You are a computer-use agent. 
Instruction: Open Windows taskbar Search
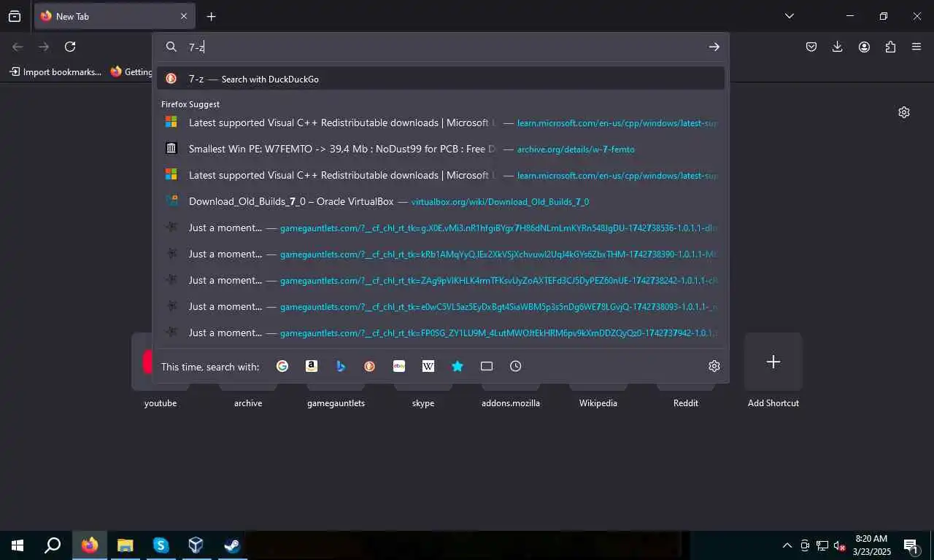(x=53, y=545)
